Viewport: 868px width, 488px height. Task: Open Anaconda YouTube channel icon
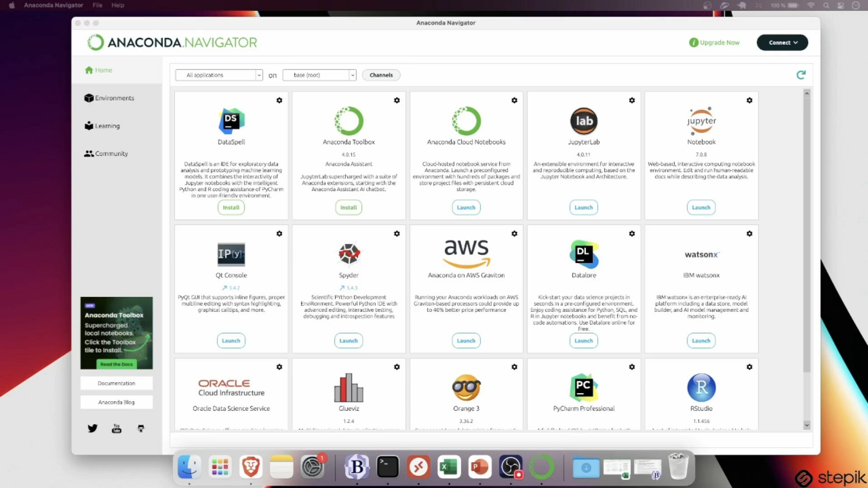coord(117,428)
